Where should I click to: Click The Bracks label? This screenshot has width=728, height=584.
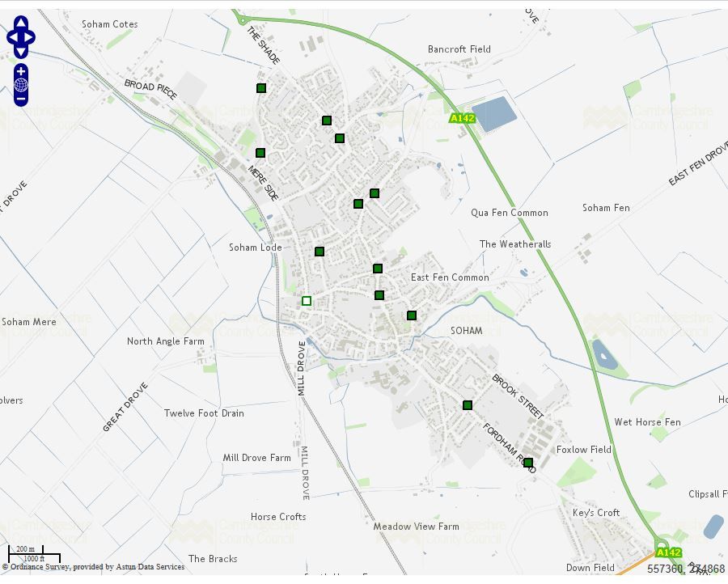tap(213, 559)
